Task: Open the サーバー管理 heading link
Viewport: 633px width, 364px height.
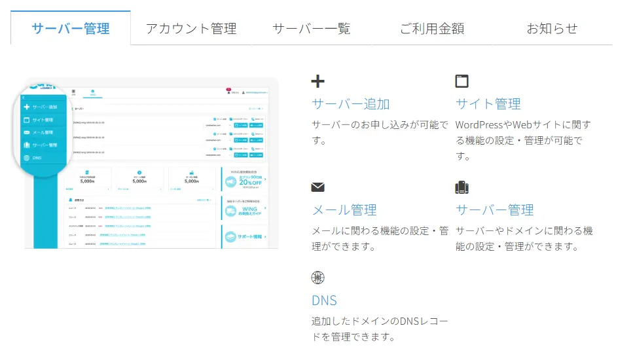Action: pos(494,210)
